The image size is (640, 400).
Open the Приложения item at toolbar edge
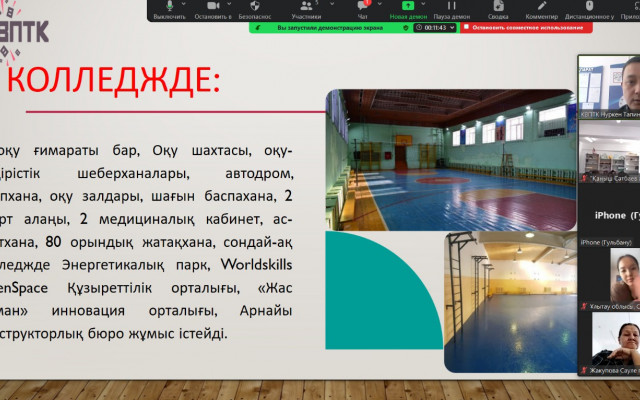[x=630, y=10]
